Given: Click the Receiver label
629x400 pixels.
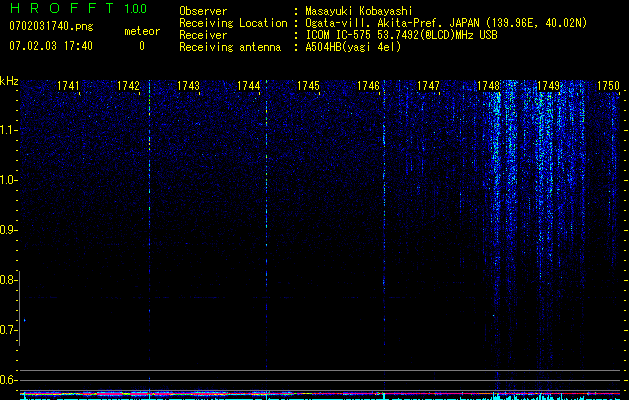Looking at the screenshot, I should [203, 35].
